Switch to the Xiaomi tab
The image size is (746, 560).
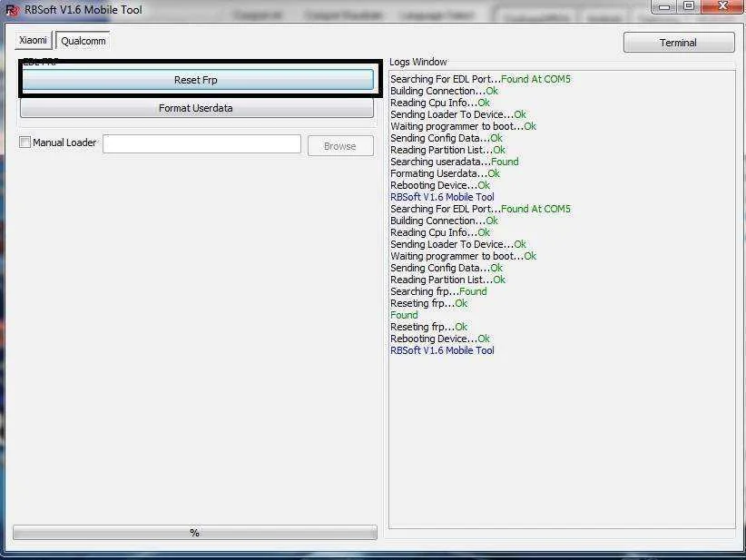33,40
